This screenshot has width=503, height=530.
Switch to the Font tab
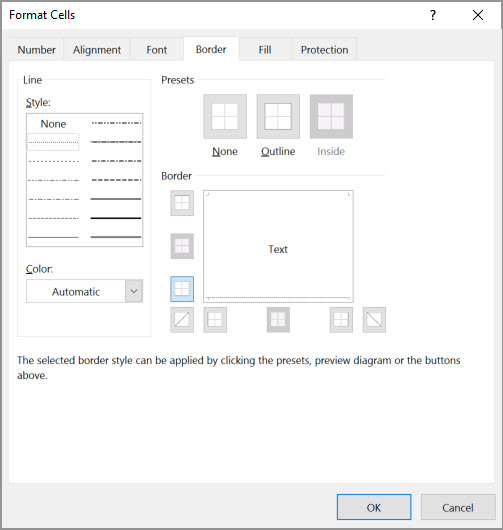157,50
